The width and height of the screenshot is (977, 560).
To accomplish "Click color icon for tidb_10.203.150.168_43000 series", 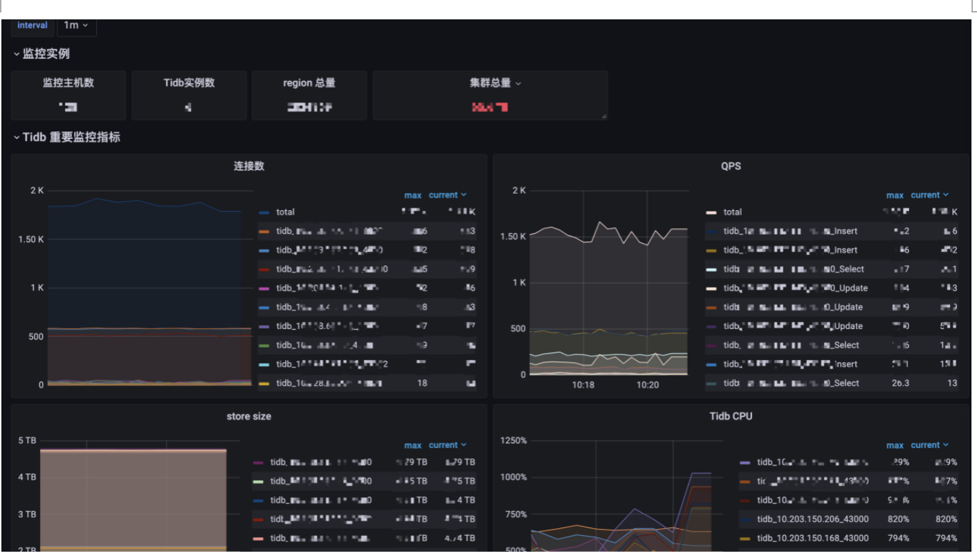I will [x=745, y=539].
